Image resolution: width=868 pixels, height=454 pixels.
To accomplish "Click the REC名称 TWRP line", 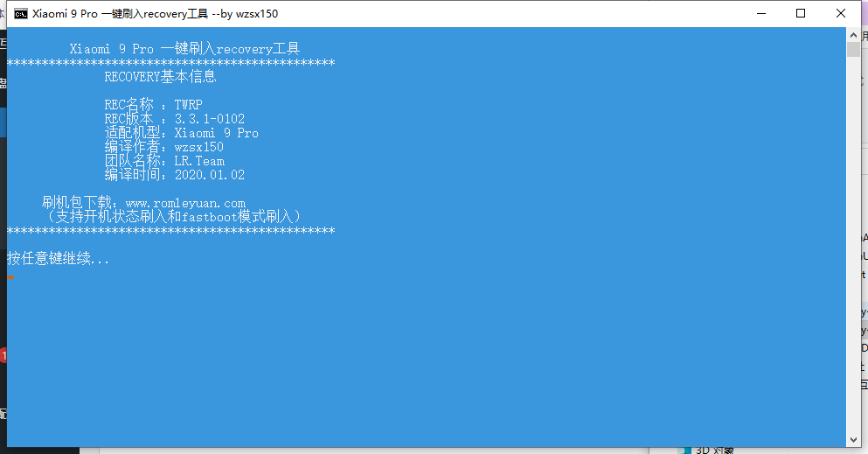I will 153,105.
